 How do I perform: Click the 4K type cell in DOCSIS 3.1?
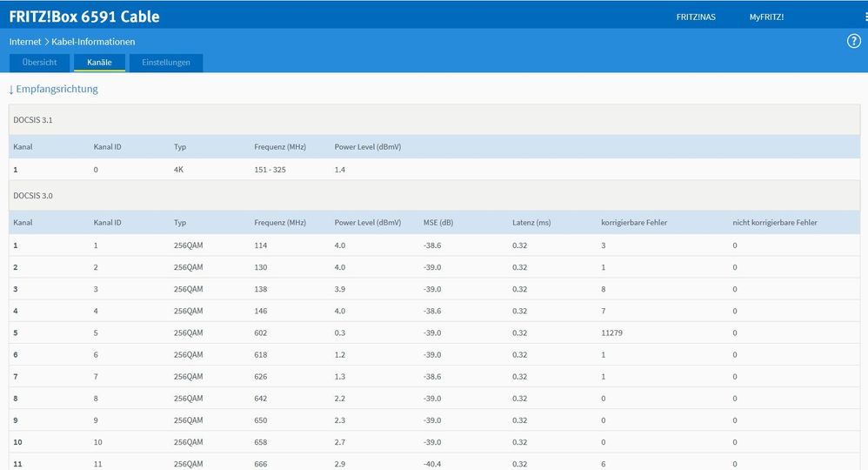180,170
